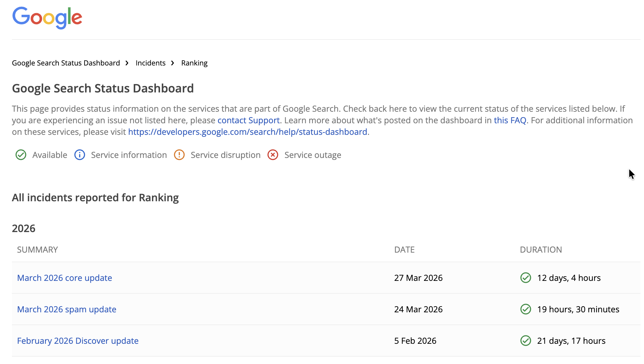This screenshot has height=364, width=644.
Task: Open March 2026 core update incident
Action: [65, 278]
